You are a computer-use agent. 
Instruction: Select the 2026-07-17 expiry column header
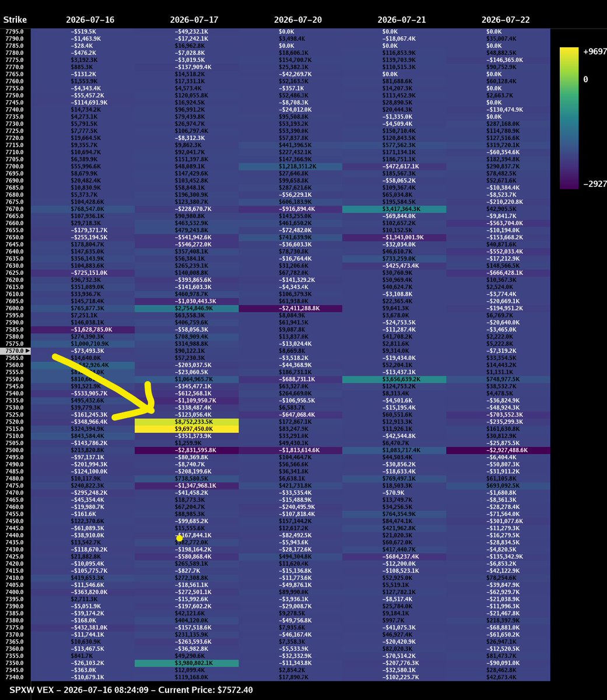[194, 20]
